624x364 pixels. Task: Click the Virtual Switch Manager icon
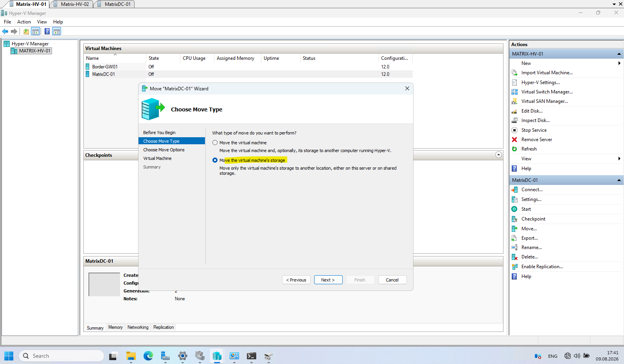click(x=514, y=92)
